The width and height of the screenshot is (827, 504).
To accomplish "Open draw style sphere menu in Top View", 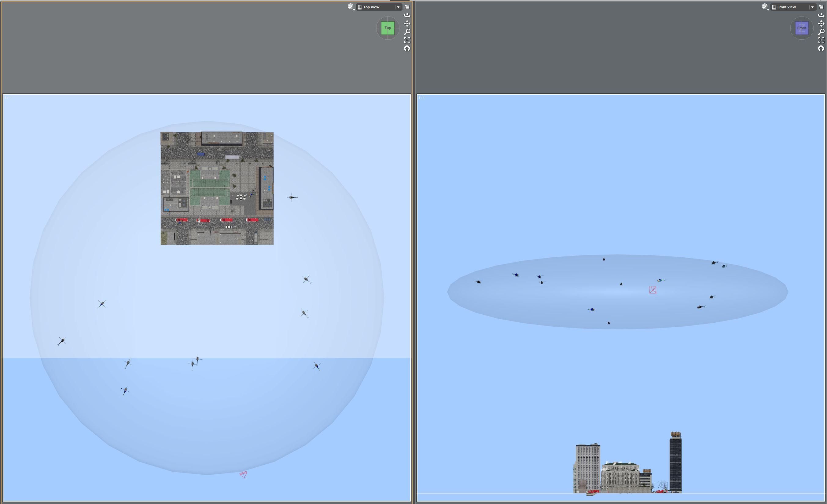I will (x=351, y=7).
